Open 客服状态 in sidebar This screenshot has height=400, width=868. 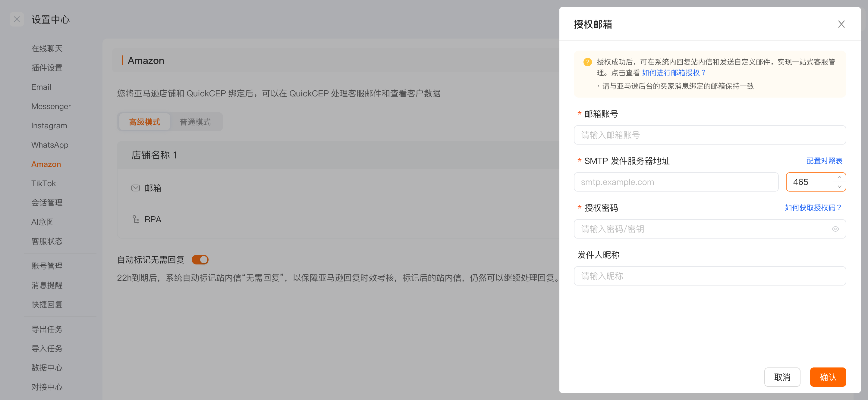47,241
